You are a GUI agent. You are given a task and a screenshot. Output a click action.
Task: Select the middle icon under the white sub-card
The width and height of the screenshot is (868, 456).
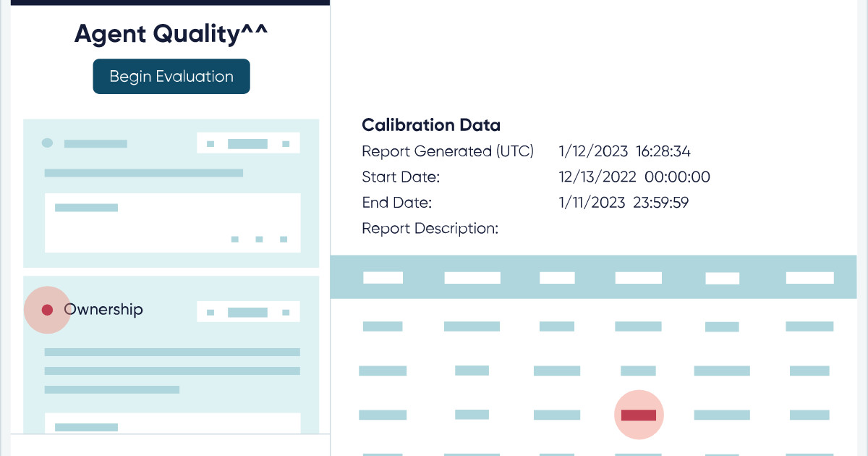[258, 238]
